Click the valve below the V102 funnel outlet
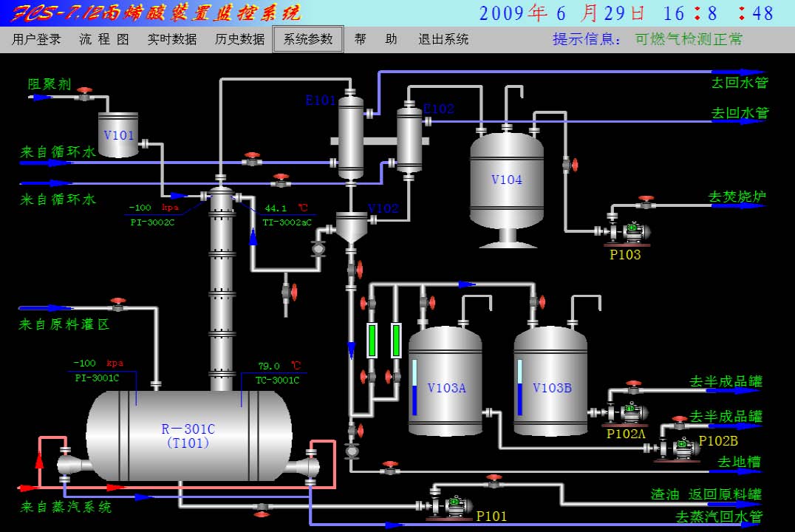Screen dimensions: 795x532 tap(355, 270)
